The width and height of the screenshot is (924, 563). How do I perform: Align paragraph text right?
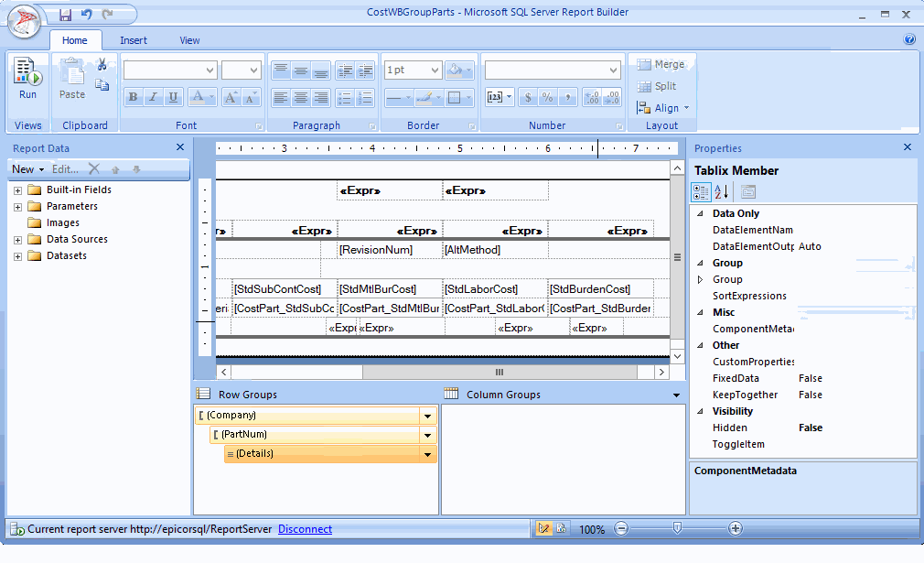[321, 98]
